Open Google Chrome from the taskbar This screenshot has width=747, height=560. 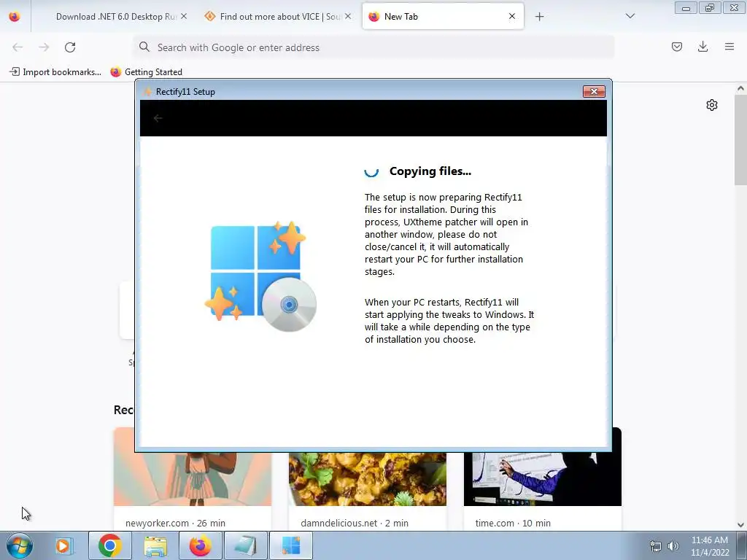[110, 545]
